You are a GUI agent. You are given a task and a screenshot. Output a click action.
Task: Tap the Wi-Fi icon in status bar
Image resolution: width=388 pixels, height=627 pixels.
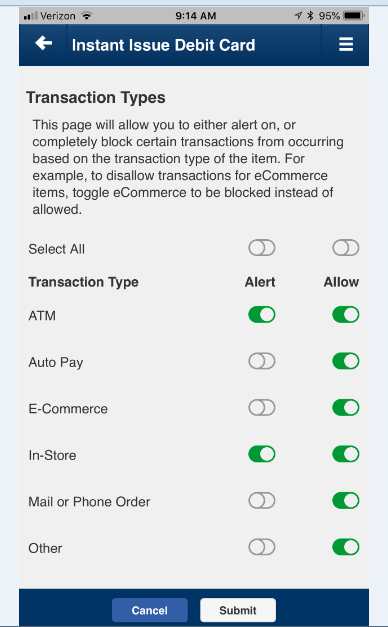tap(86, 16)
